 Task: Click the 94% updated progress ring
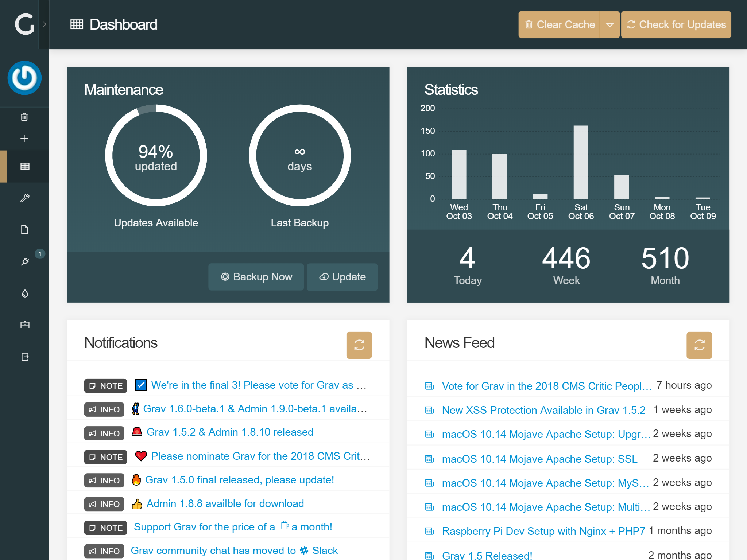pyautogui.click(x=156, y=156)
